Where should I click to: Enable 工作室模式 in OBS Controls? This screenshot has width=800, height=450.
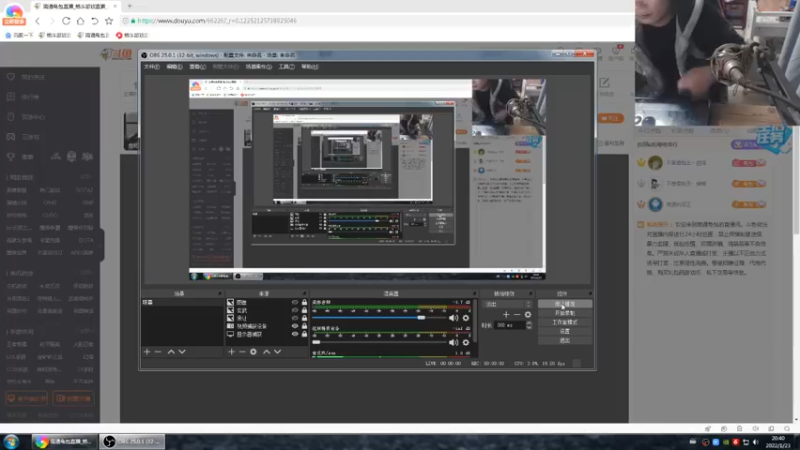[x=565, y=322]
